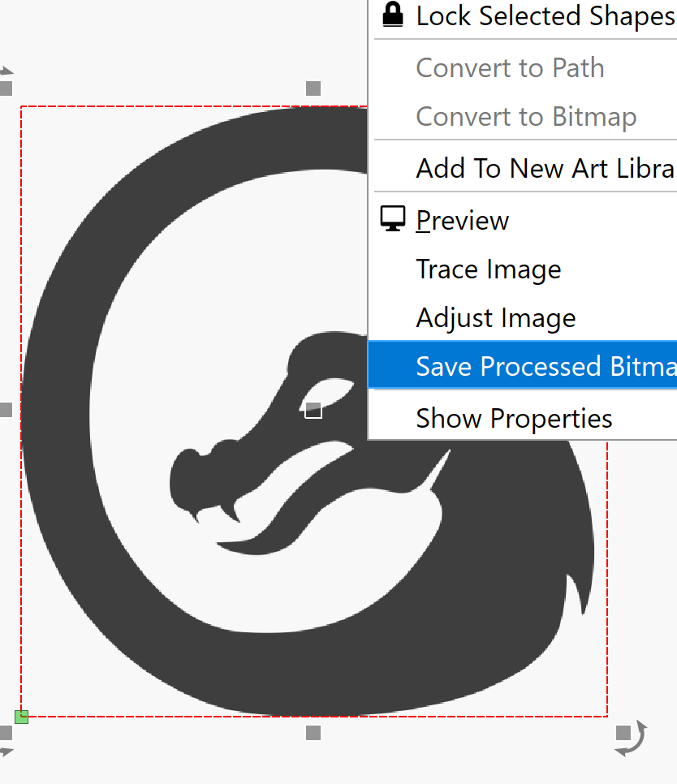Grab the top-center resize handle
The height and width of the screenshot is (784, 677).
tap(313, 88)
